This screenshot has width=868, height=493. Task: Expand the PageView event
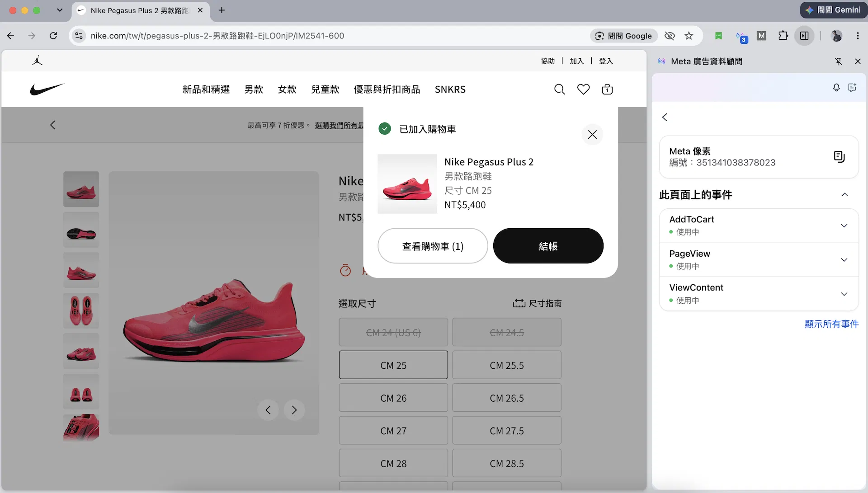[x=844, y=260]
